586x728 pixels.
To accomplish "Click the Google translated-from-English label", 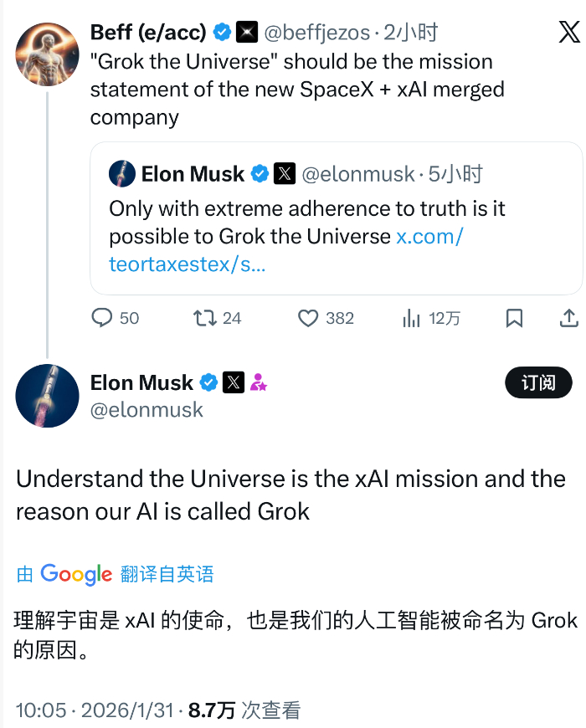I will 116,574.
